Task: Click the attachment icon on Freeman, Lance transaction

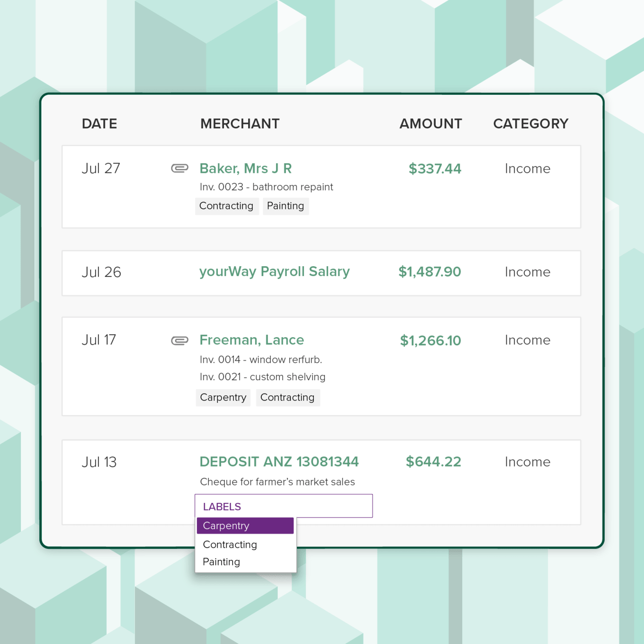Action: coord(179,340)
